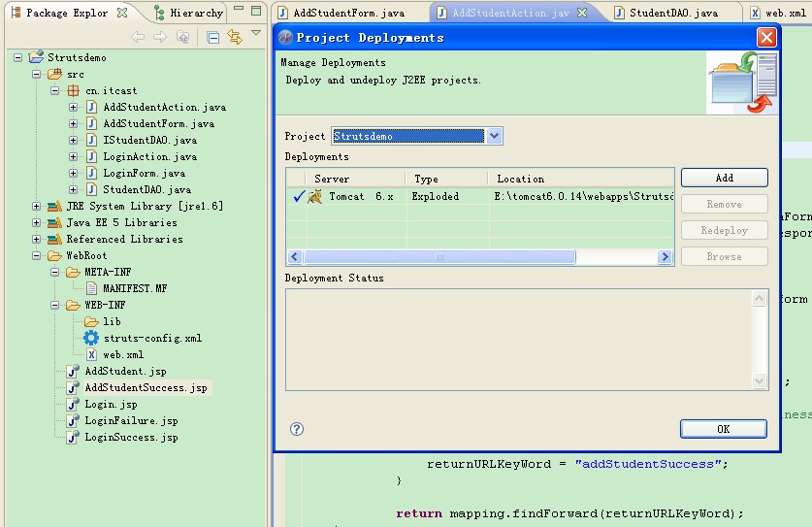The height and width of the screenshot is (527, 812).
Task: Expand the Referenced Libraries node
Action: (36, 240)
